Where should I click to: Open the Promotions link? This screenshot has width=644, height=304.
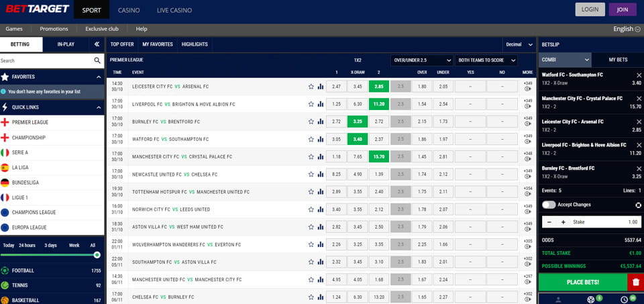(54, 29)
